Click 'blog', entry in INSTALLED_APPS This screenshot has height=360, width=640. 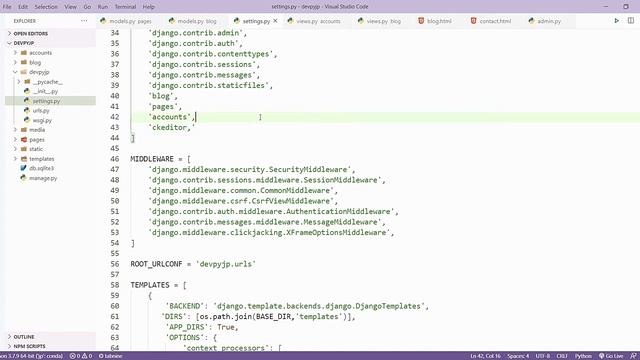click(163, 96)
